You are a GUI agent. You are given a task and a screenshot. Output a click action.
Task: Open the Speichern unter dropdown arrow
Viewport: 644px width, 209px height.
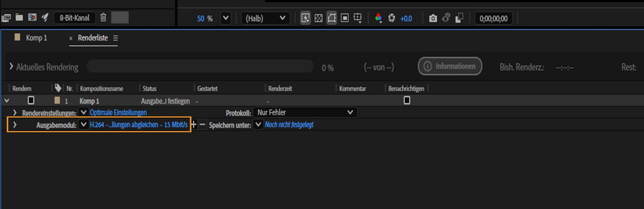258,125
